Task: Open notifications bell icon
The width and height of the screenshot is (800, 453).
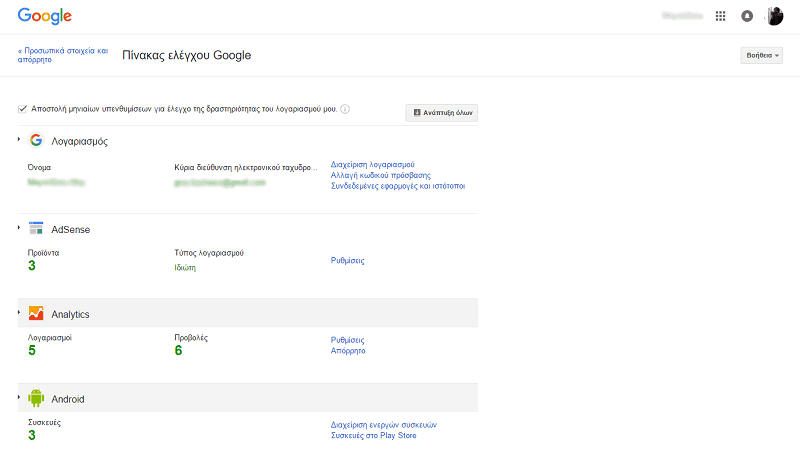Action: click(x=747, y=16)
